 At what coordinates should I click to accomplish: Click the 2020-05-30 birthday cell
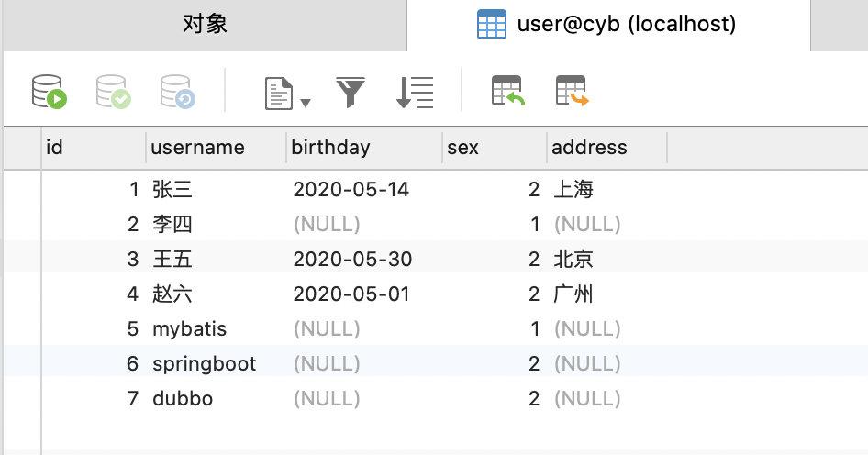[352, 260]
